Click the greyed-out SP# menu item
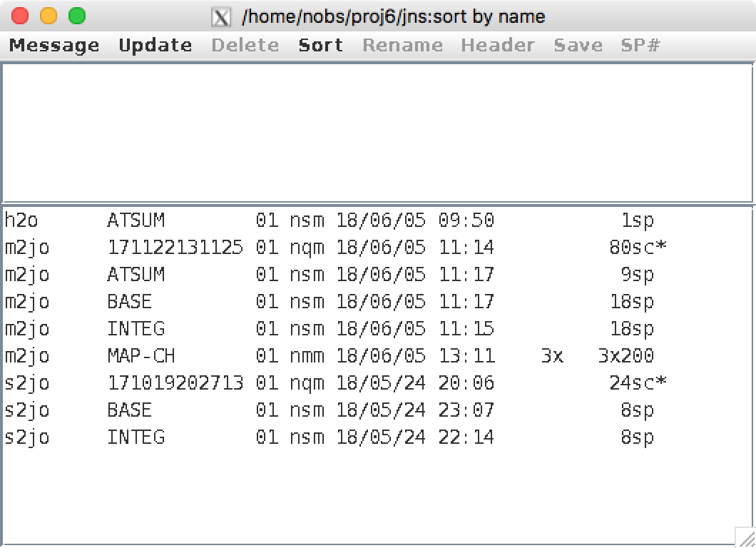 pyautogui.click(x=640, y=46)
